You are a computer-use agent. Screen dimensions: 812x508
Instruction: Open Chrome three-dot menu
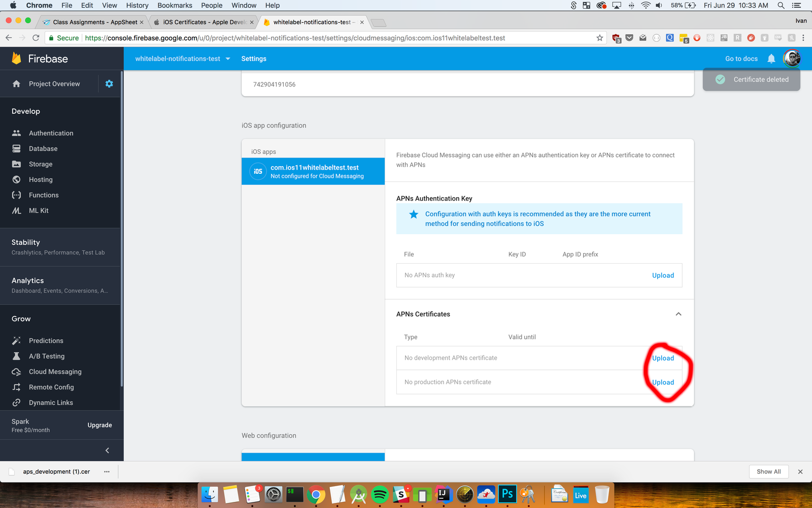point(803,38)
